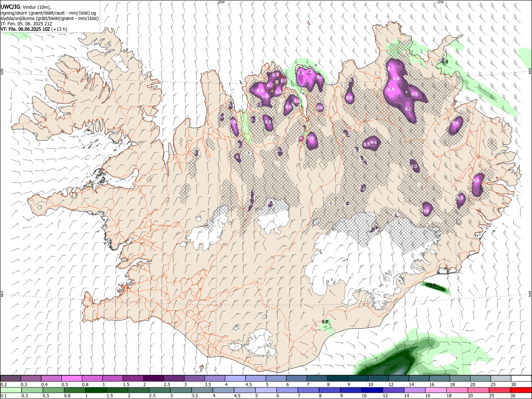Select the red 30 swatch ending the lower rain scale
Viewport: 532px width, 399px height.
click(x=520, y=390)
